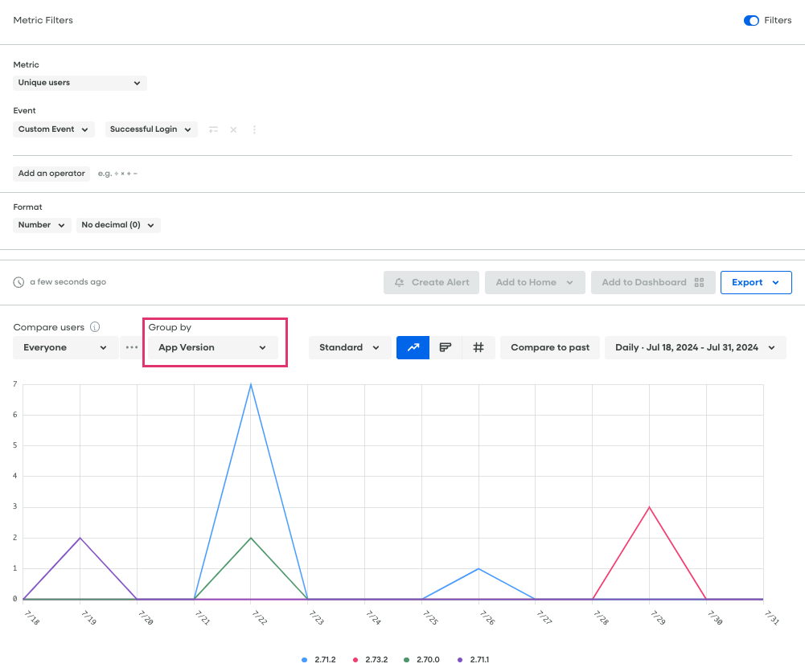Click the bell icon in Create Alert
Viewport: 805px width, 672px height.
(400, 283)
